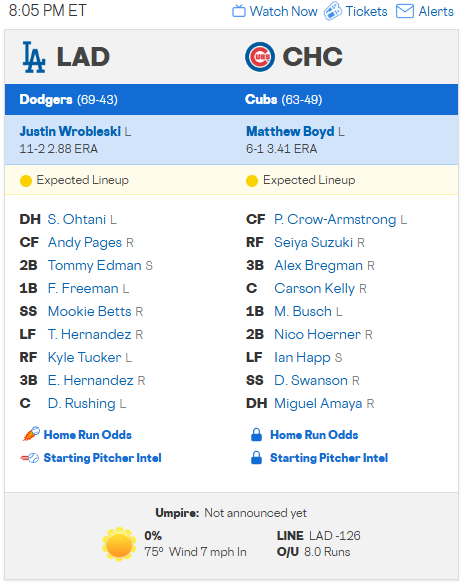Click the Watch Now TV icon
463x584 pixels.
(x=239, y=11)
